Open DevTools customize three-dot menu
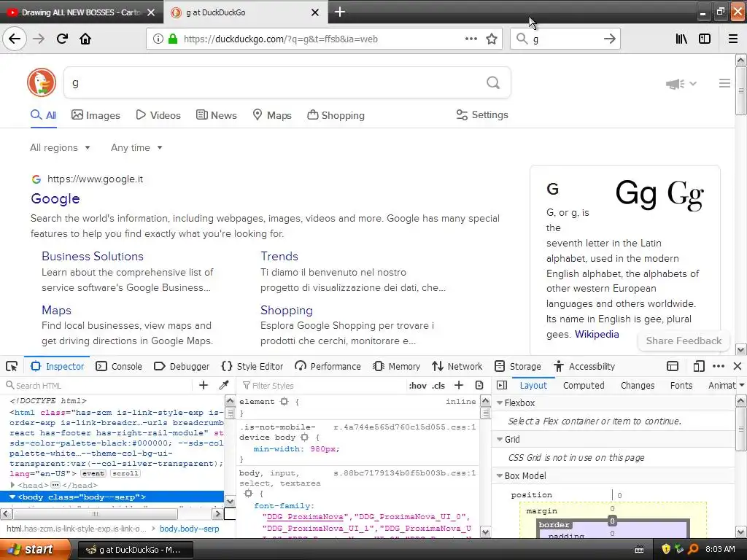The image size is (747, 560). point(719,366)
